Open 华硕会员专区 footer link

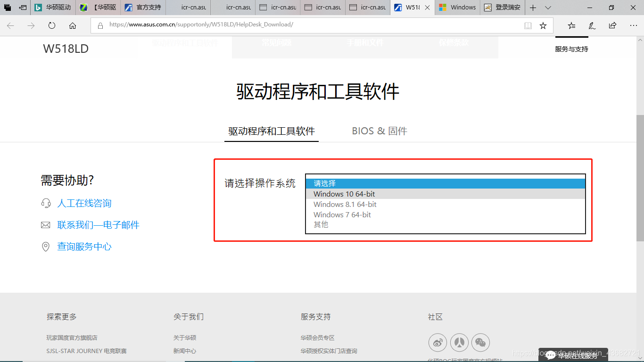[x=318, y=337]
